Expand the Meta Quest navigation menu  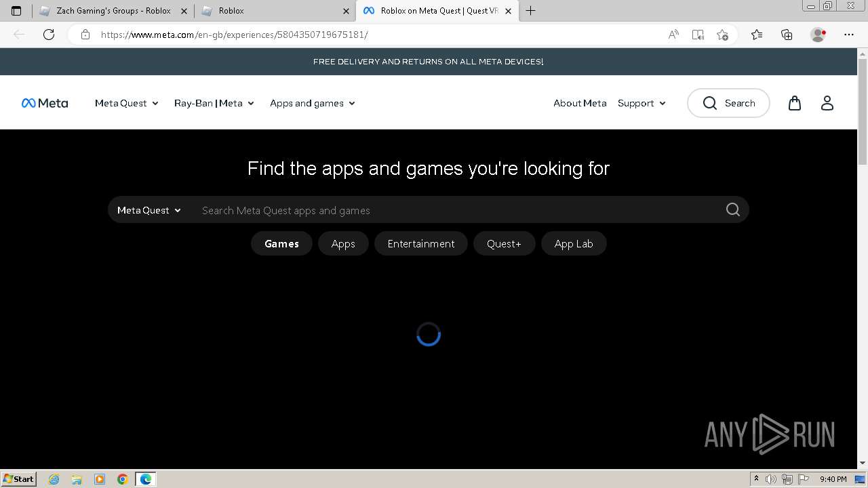click(127, 103)
